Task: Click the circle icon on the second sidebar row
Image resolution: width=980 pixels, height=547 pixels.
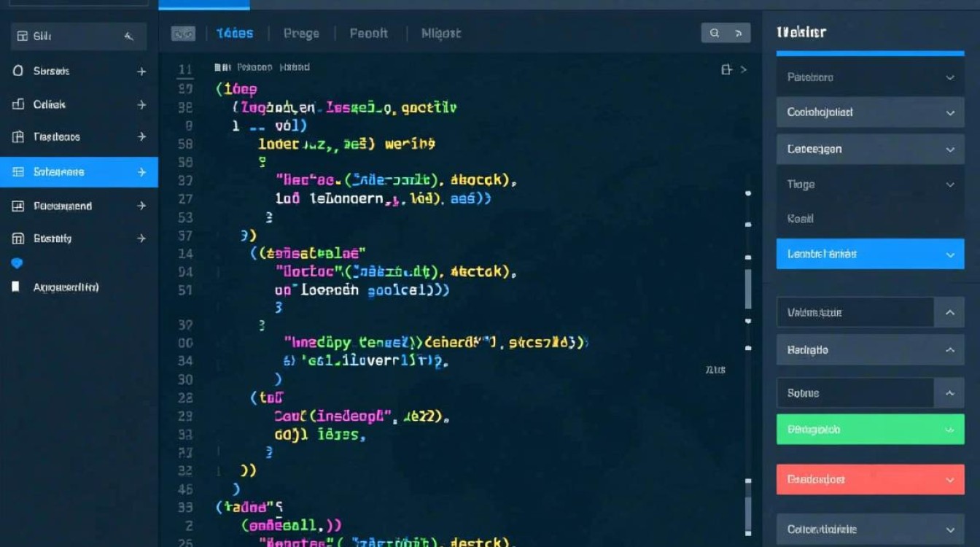Action: pyautogui.click(x=19, y=71)
